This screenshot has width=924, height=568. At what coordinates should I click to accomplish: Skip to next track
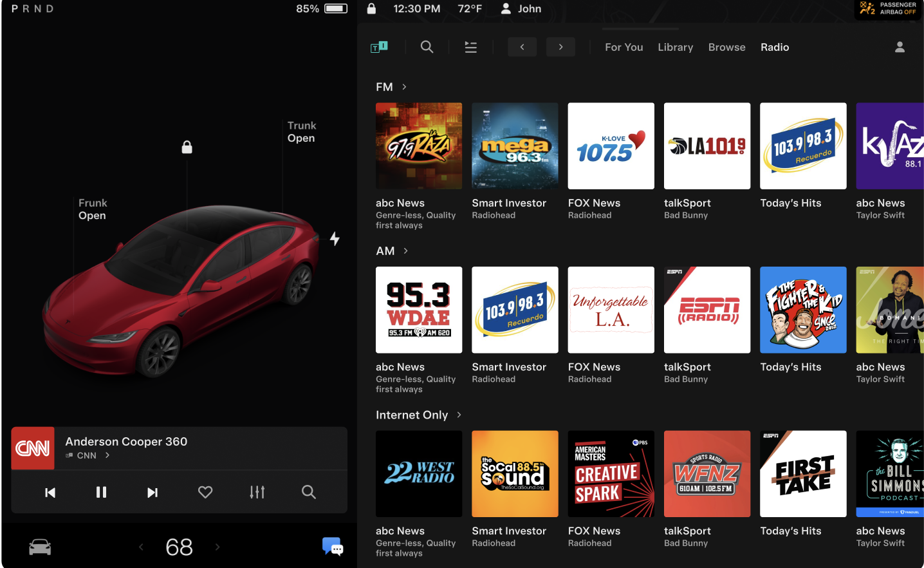(x=152, y=493)
